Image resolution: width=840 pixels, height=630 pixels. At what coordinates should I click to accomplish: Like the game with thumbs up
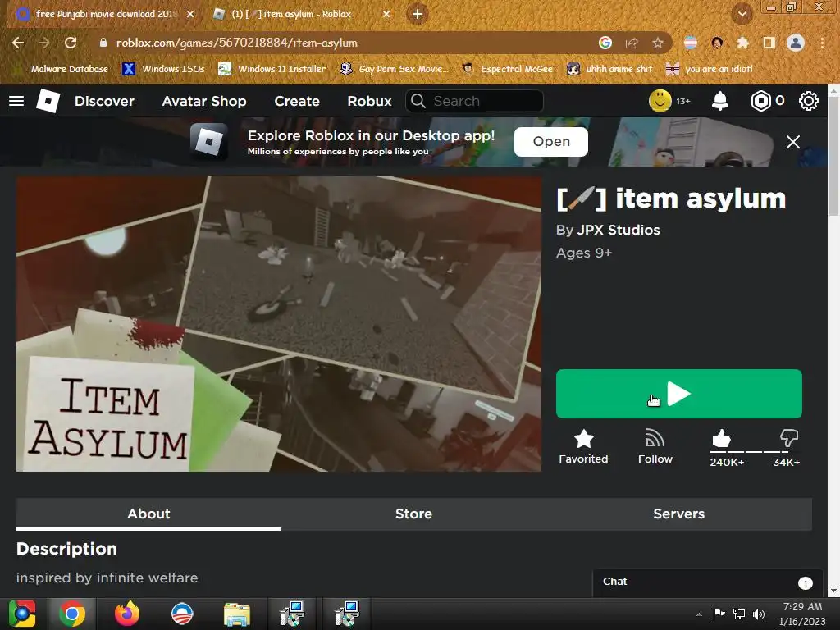722,439
